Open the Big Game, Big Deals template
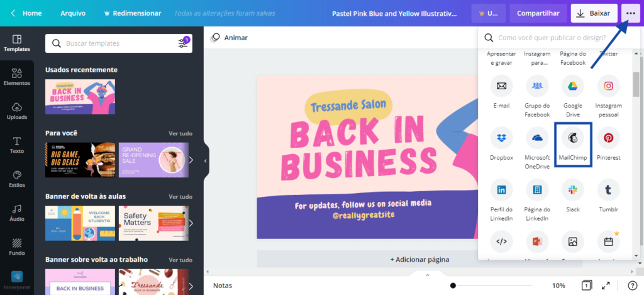The image size is (644, 295). click(x=80, y=160)
